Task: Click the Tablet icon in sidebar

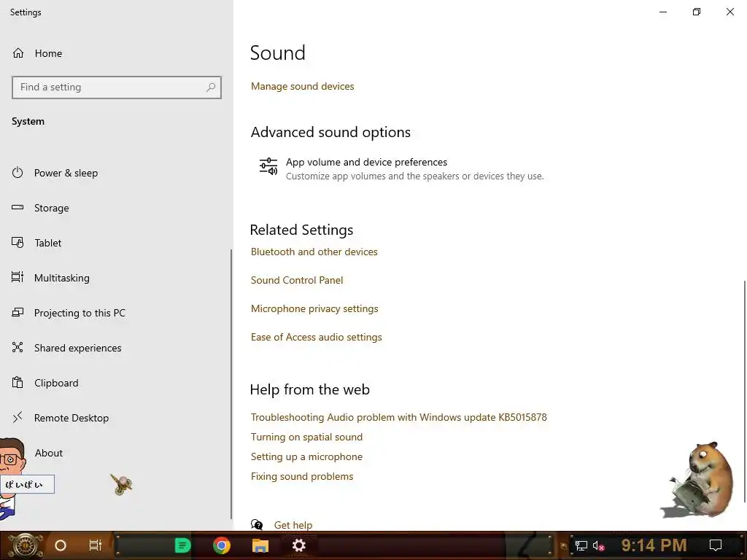Action: (18, 242)
